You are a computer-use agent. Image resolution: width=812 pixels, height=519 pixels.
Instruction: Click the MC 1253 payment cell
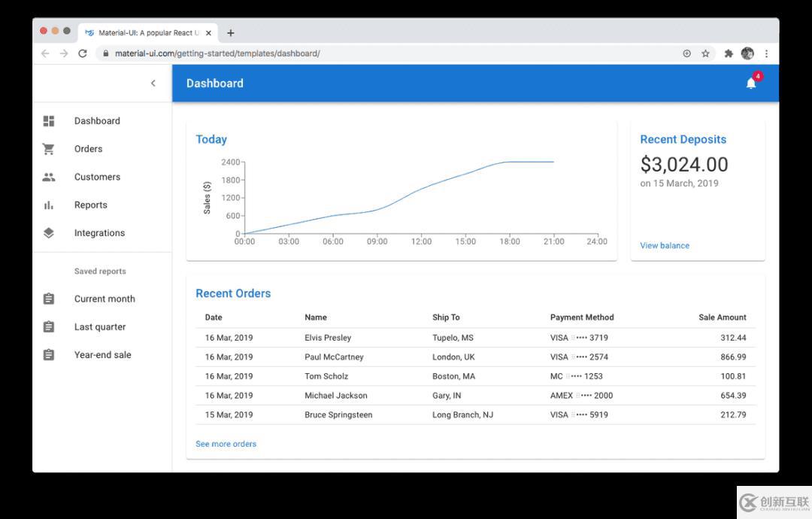tap(576, 376)
